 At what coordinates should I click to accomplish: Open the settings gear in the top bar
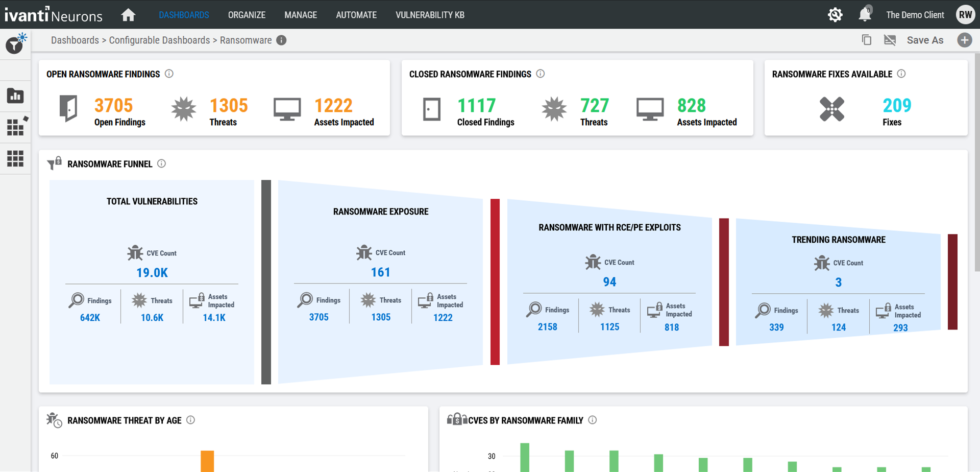tap(835, 15)
